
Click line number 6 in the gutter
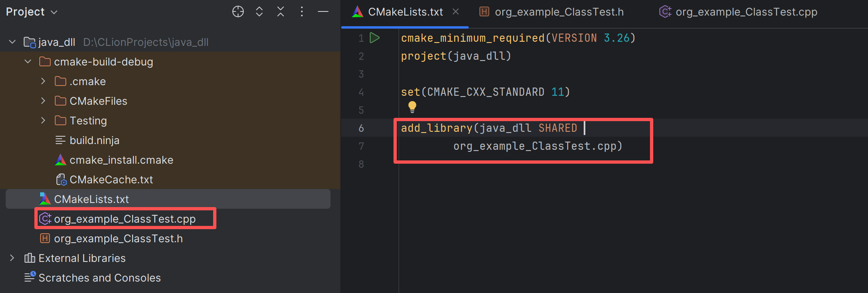[x=361, y=128]
